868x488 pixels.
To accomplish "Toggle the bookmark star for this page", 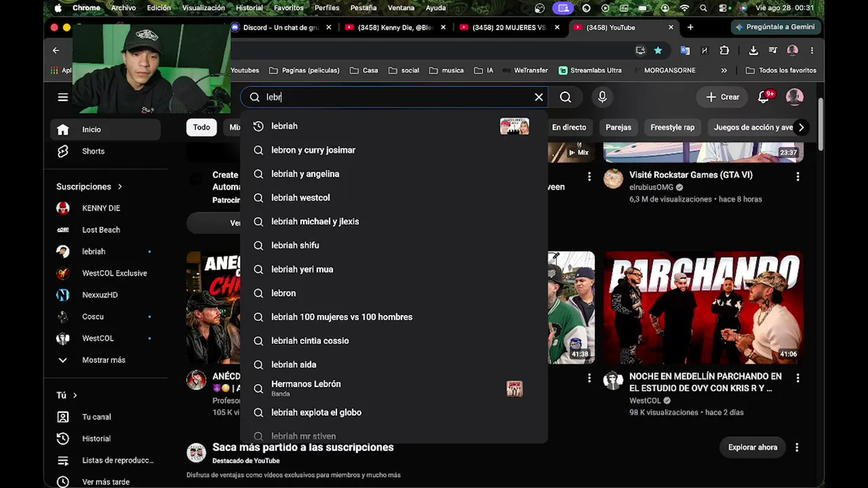I will coord(658,50).
